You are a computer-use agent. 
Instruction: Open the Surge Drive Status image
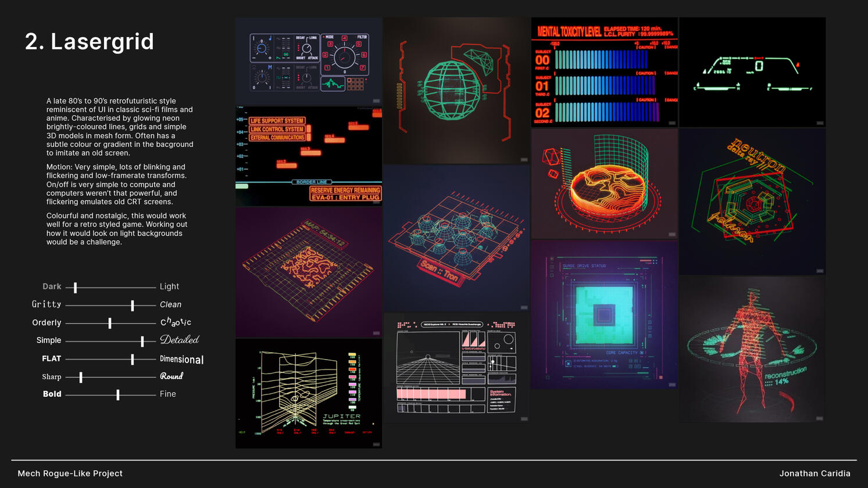(604, 314)
